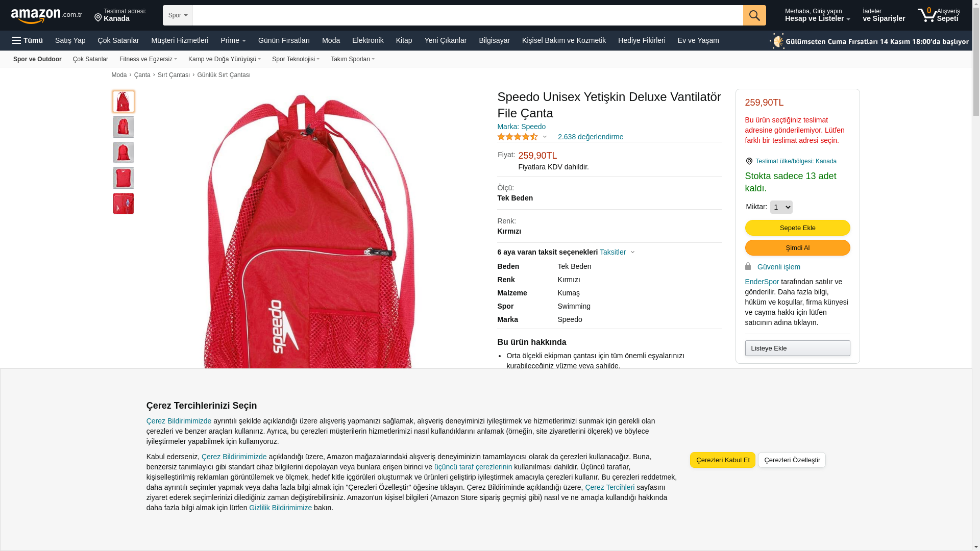Click the location pin beside Teslimat ülke/bölgesi

(x=749, y=161)
